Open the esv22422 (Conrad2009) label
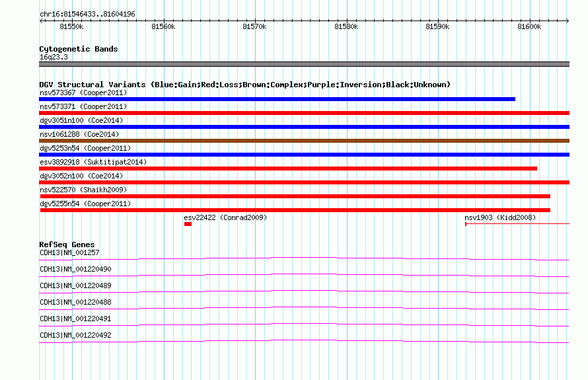 [225, 217]
